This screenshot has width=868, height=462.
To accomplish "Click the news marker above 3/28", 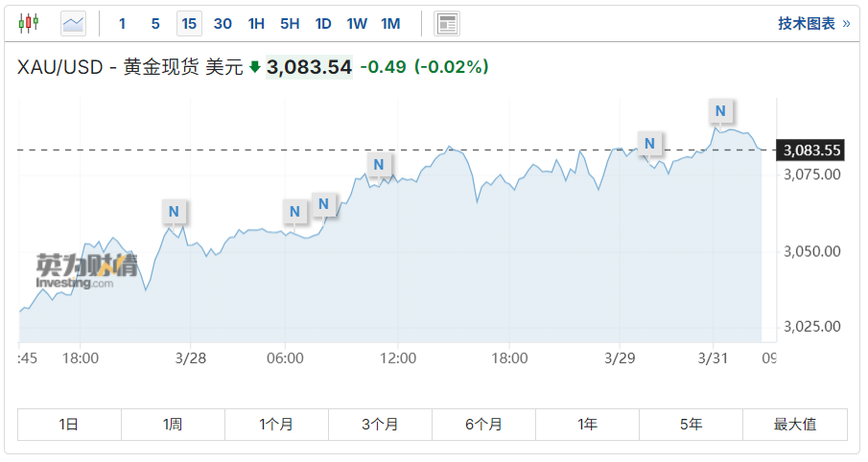I will [x=173, y=211].
